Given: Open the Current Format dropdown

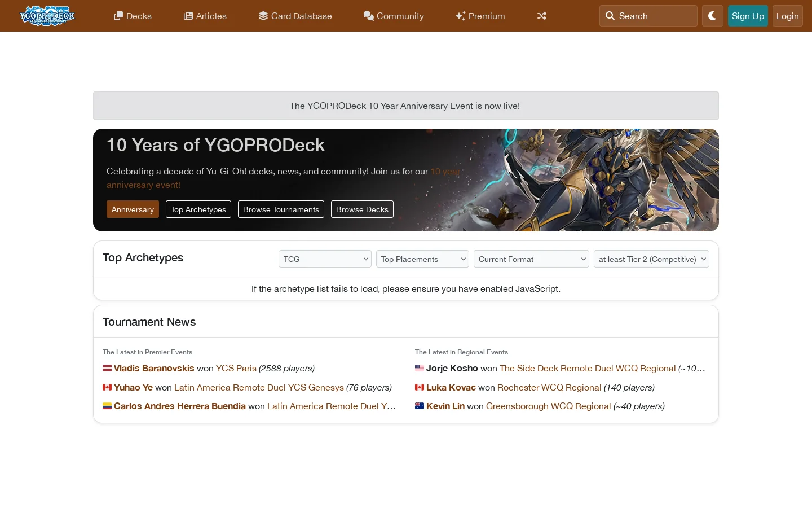Looking at the screenshot, I should [x=531, y=259].
